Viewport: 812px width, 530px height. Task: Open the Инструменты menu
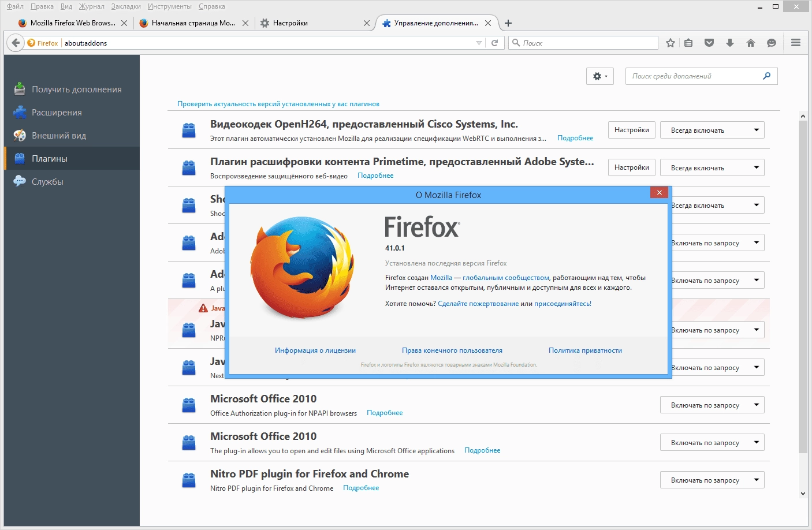170,6
